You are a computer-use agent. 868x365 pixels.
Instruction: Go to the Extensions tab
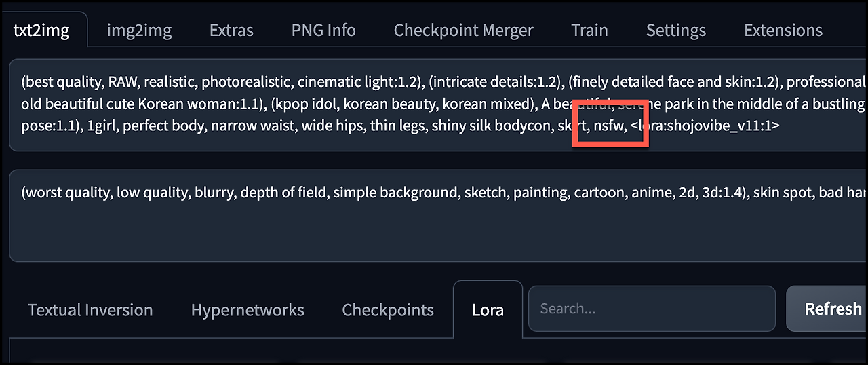click(x=783, y=31)
